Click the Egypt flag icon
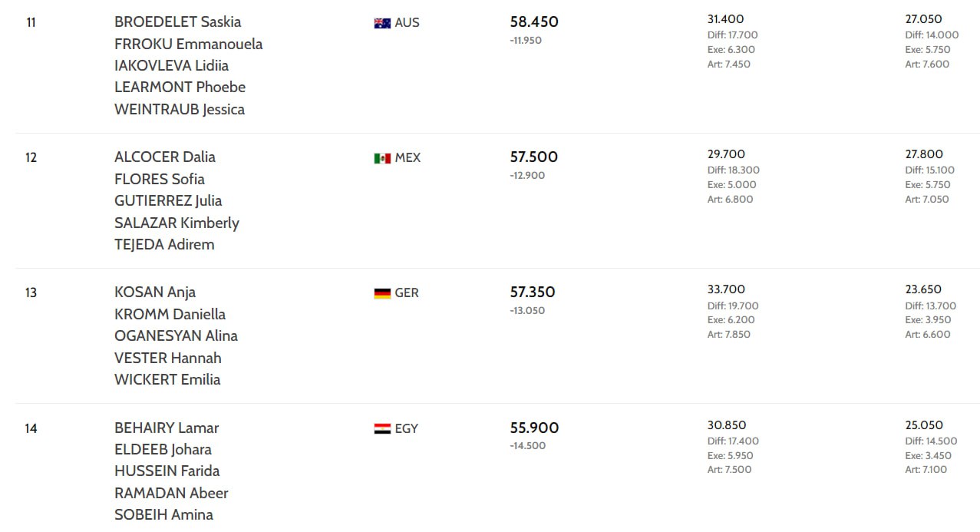980x532 pixels. [382, 428]
